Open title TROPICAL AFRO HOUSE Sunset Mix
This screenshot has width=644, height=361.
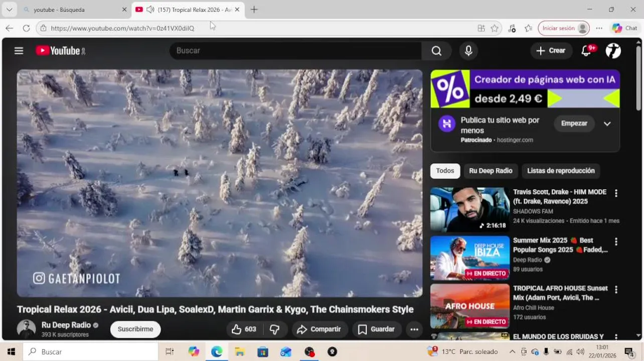pyautogui.click(x=560, y=293)
